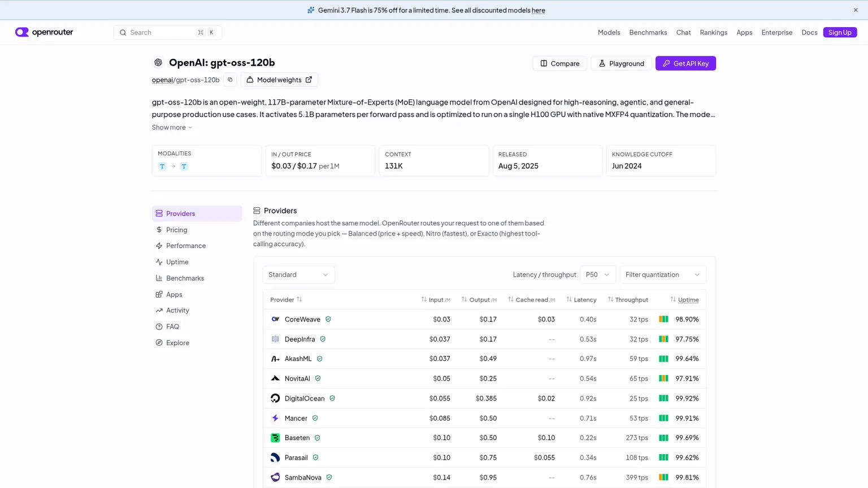Go to the Uptime sidebar section
Screen dimensions: 868x488
[x=197, y=262]
